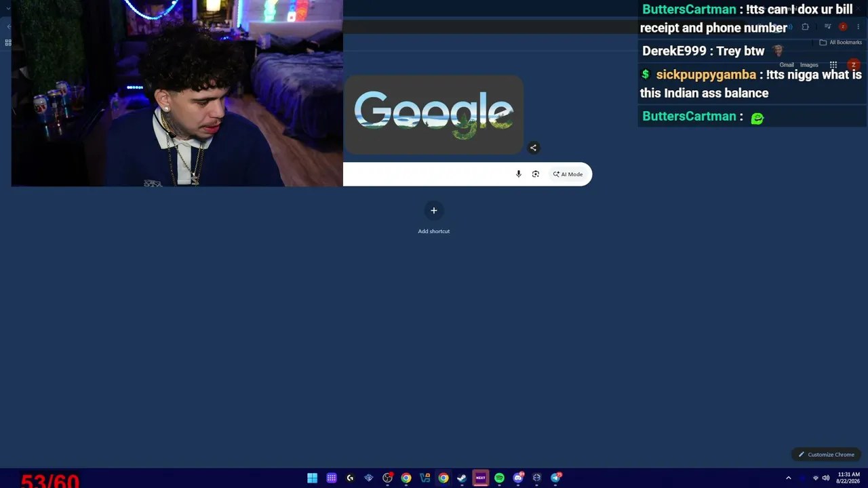Open the Windows Start menu

pos(313,478)
